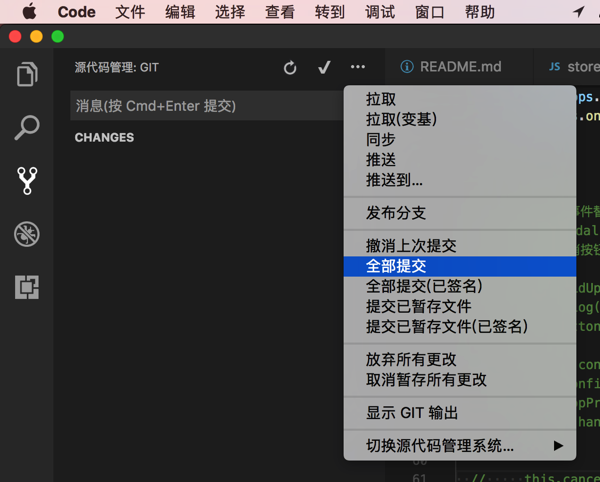Screen dimensions: 600x482
Task: Open the Extensions icon in activity bar
Action: coord(27,287)
